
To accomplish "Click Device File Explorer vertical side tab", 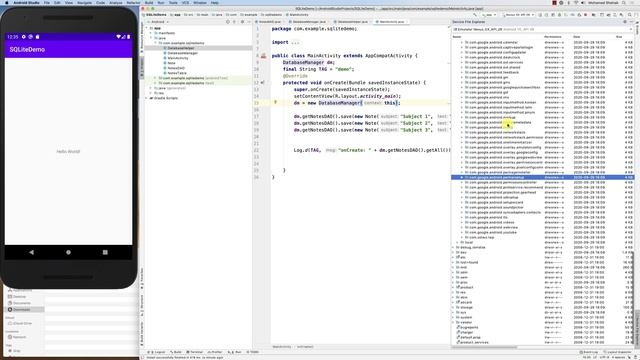I will 637,329.
